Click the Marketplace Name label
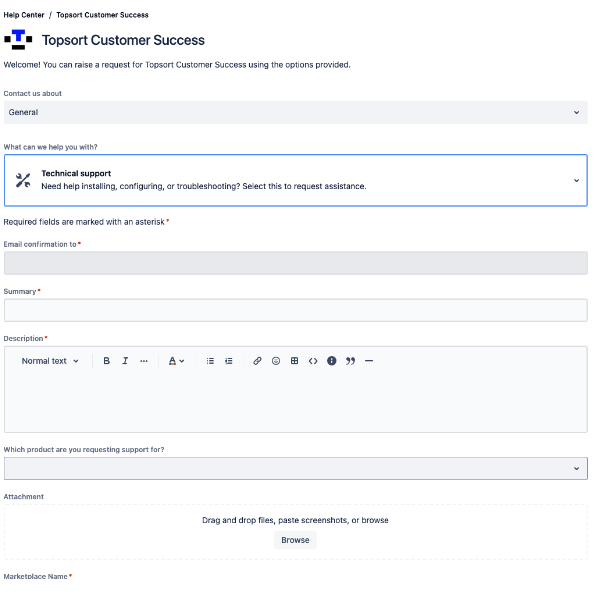Viewport: 599px width, 598px height. [36, 576]
